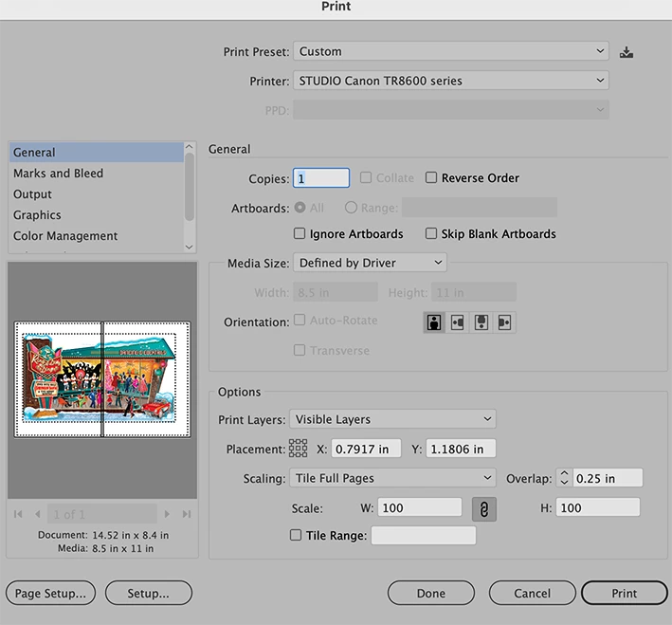Click the Setup button
The width and height of the screenshot is (672, 625).
click(148, 594)
